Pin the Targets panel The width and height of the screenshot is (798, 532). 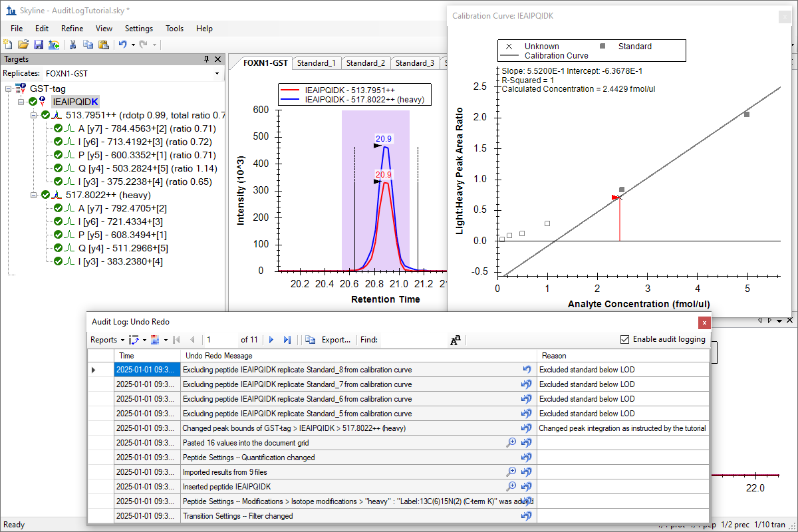click(207, 59)
